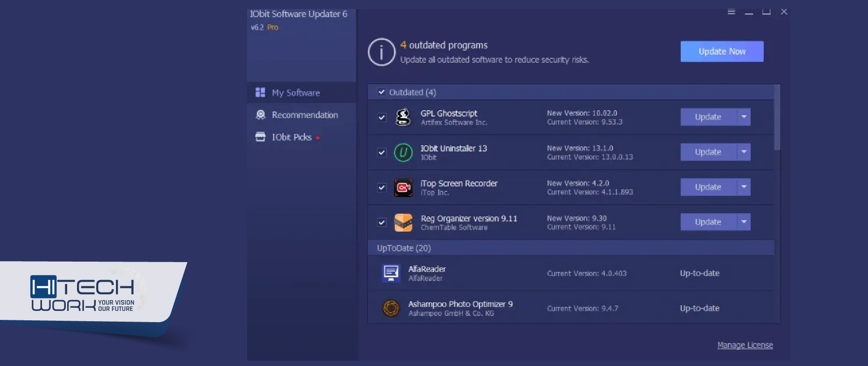868x366 pixels.
Task: Select the Ashampoo Photo Optimizer 9 row title
Action: (x=461, y=304)
